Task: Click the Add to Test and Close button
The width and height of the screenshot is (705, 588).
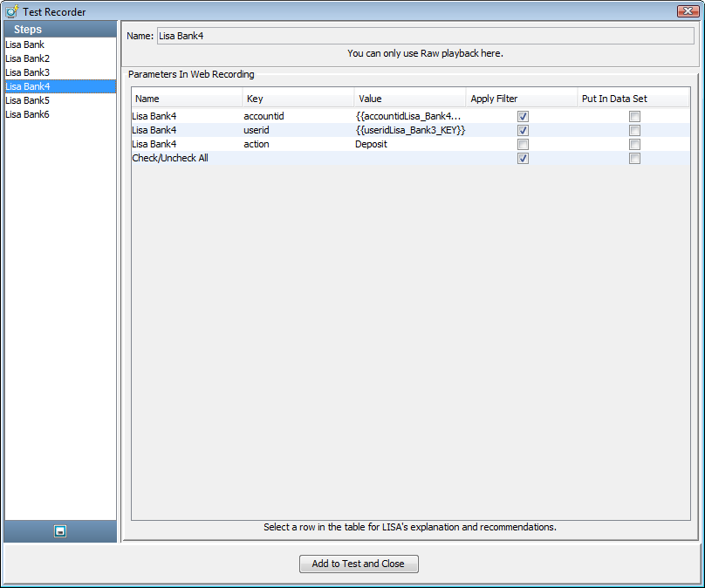Action: (359, 564)
